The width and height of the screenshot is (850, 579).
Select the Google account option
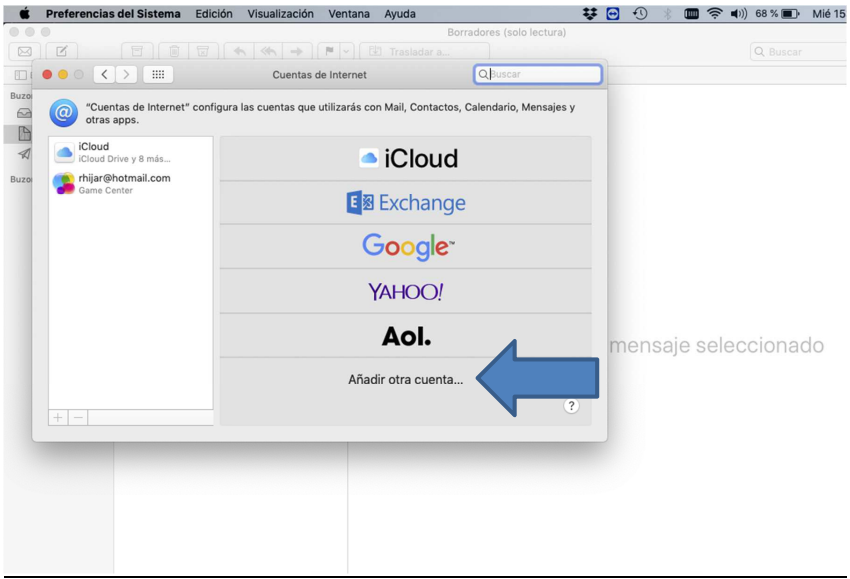(x=406, y=247)
